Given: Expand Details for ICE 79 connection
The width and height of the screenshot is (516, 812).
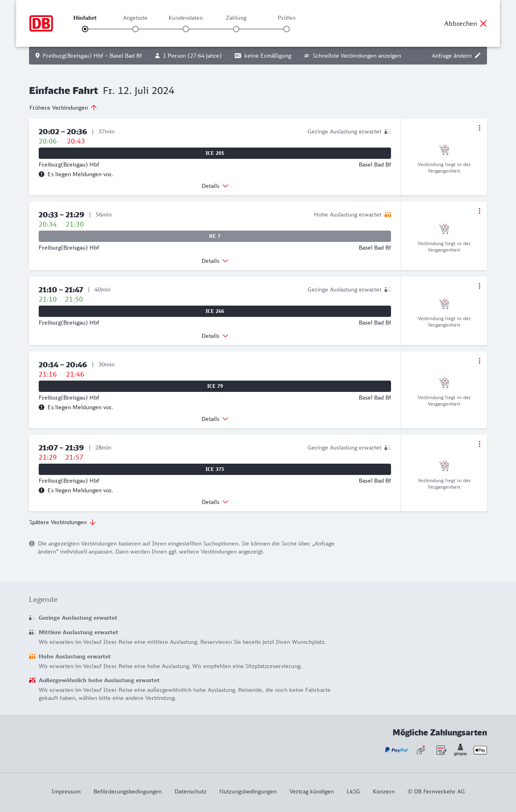Looking at the screenshot, I should [x=214, y=419].
